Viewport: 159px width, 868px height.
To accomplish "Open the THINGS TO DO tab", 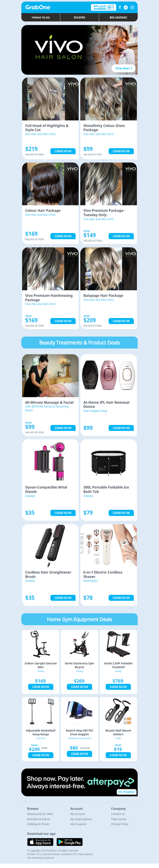I will pyautogui.click(x=41, y=17).
